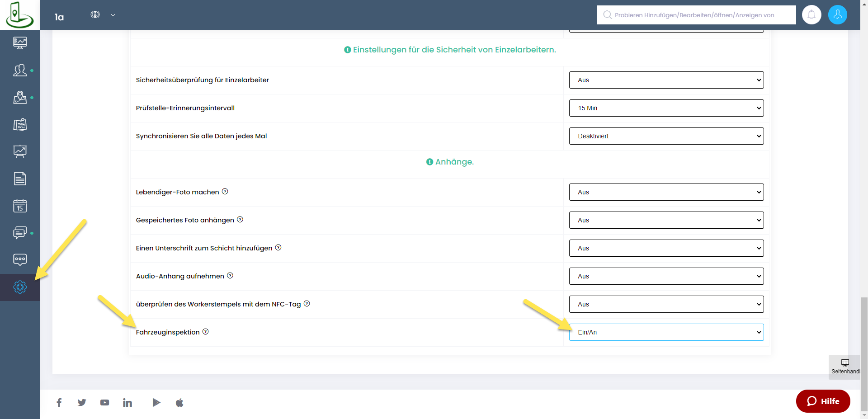Click the help icon next to Fahrzeuginspektion
This screenshot has height=419, width=868.
click(206, 332)
